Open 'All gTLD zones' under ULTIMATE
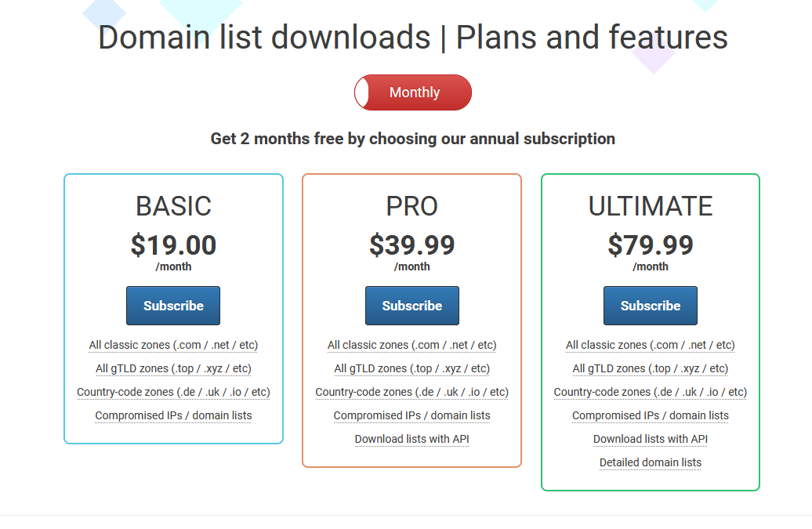Viewport: 812px width, 529px height. (650, 368)
